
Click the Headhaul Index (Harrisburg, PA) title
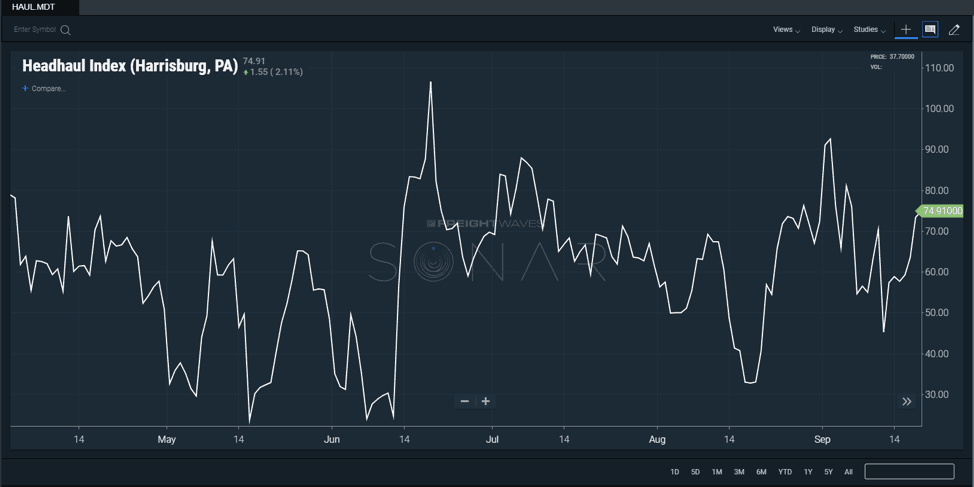(130, 66)
